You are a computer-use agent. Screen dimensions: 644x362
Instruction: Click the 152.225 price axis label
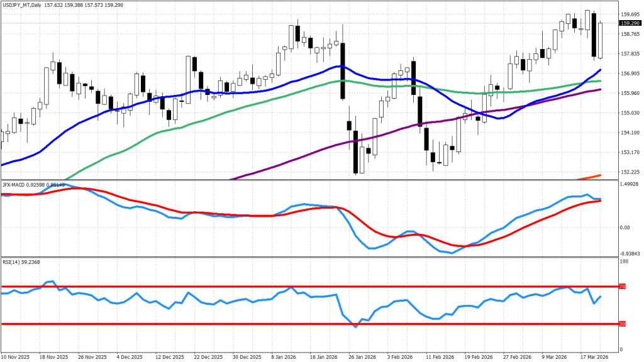(630, 172)
